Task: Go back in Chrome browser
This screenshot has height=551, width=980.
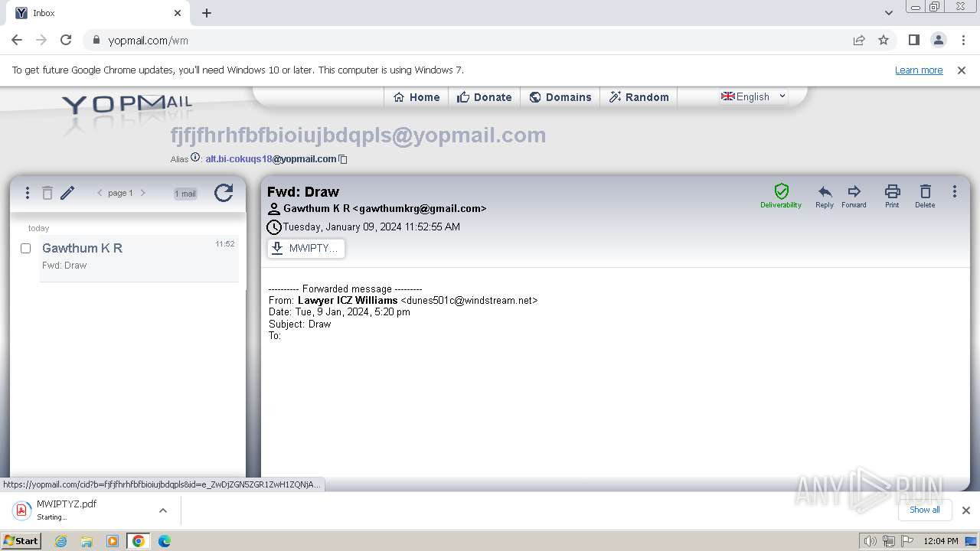Action: (17, 40)
